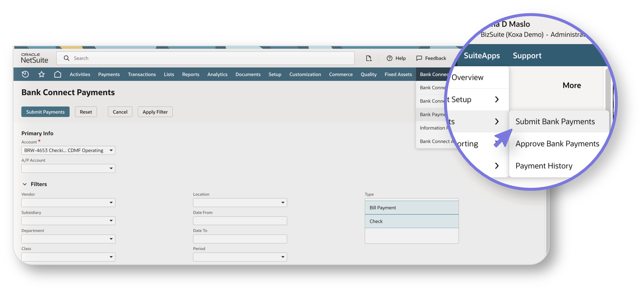Open the Subsidiary dropdown

pyautogui.click(x=68, y=221)
